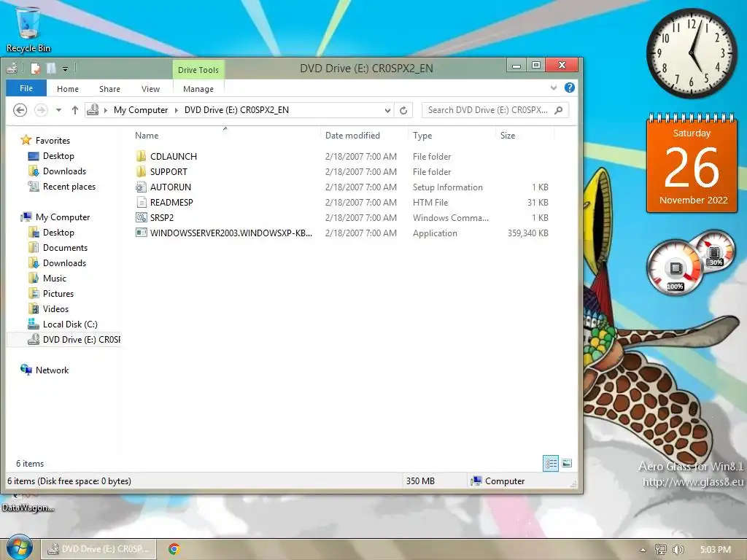Click the Windows Start orb
This screenshot has width=747, height=560.
point(19,547)
